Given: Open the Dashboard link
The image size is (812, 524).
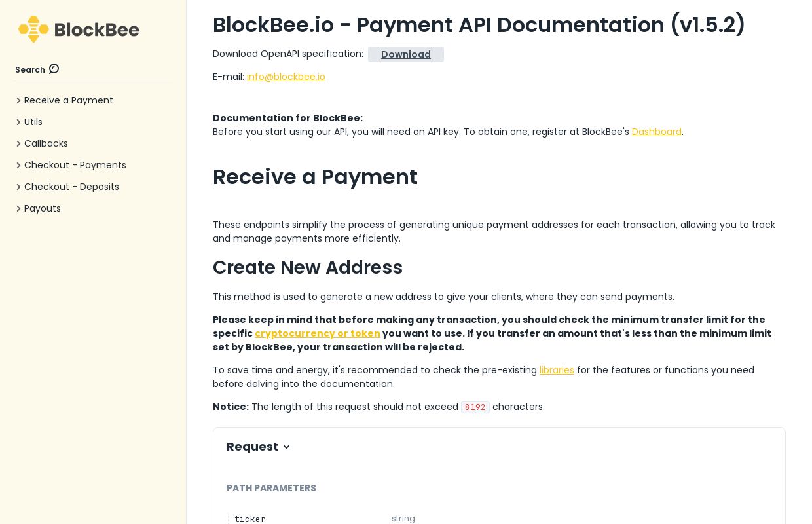Looking at the screenshot, I should [657, 132].
